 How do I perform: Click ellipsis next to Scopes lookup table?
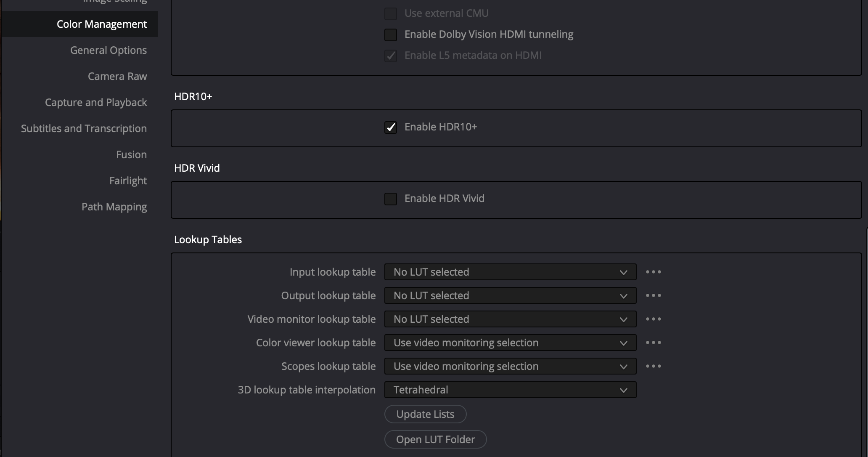653,367
